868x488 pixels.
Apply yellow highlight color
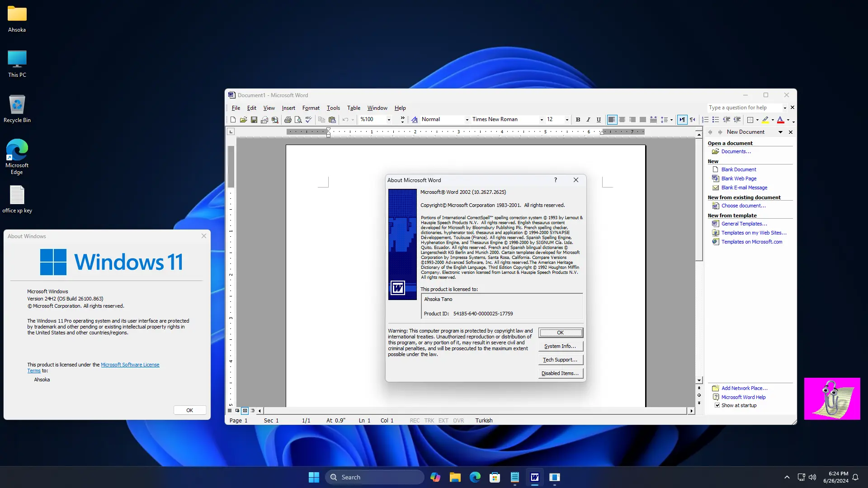(765, 120)
